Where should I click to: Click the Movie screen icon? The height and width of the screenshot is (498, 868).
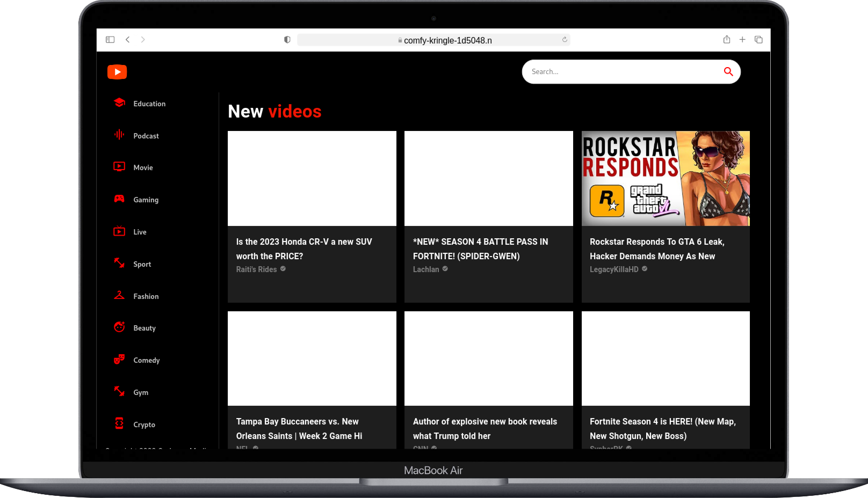click(119, 167)
